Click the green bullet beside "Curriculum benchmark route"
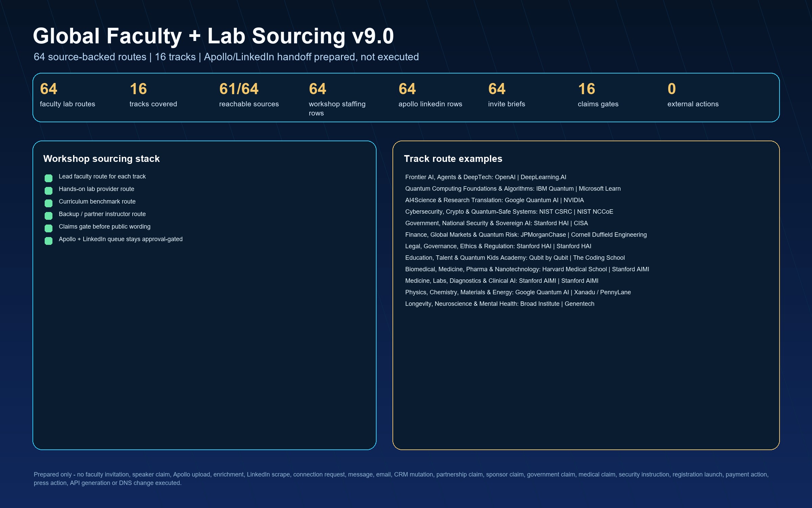The width and height of the screenshot is (812, 508). tap(48, 203)
